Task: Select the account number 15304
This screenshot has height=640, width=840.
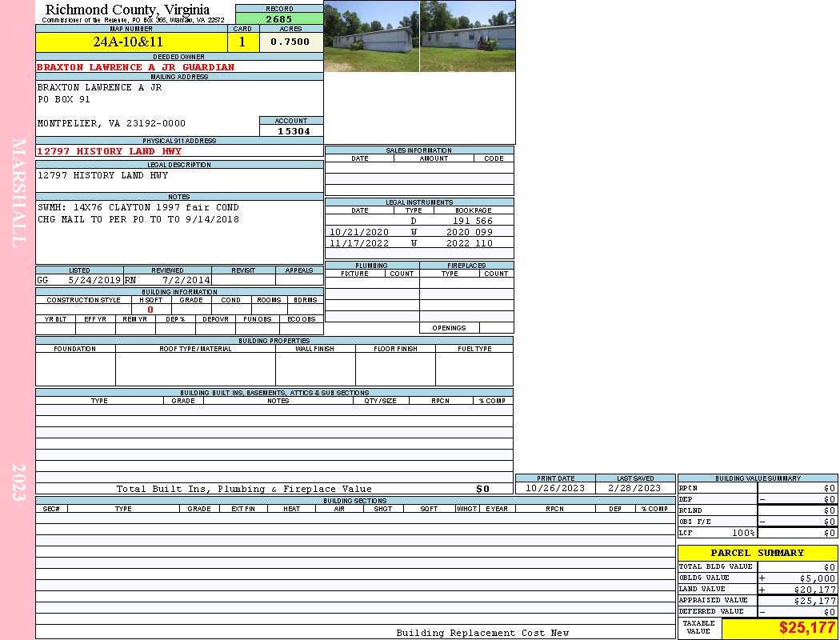Action: click(x=291, y=130)
